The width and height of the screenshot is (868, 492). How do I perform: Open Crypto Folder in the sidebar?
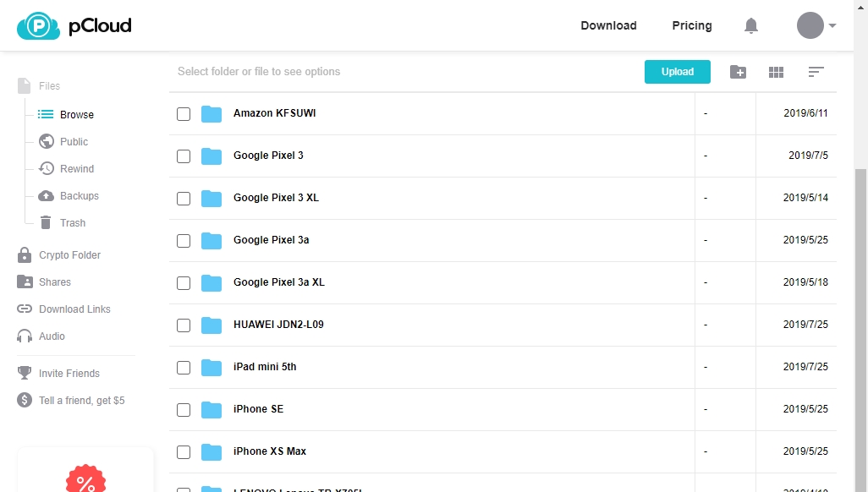(x=69, y=255)
